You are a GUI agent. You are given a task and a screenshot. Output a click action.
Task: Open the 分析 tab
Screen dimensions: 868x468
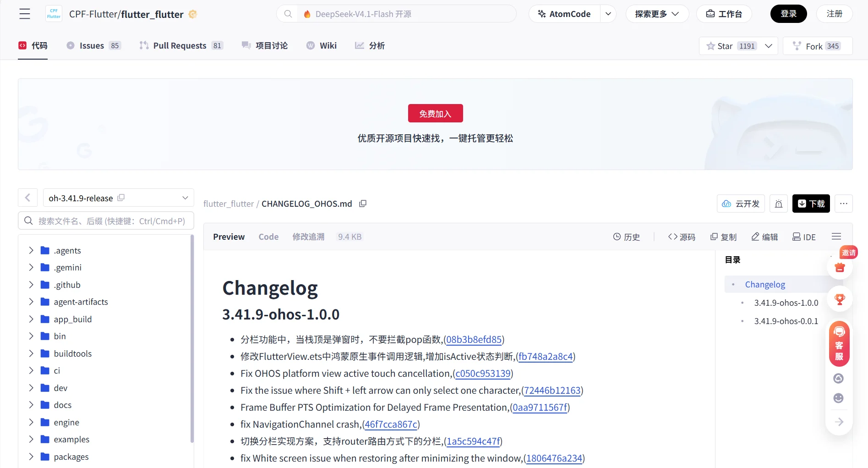[370, 45]
